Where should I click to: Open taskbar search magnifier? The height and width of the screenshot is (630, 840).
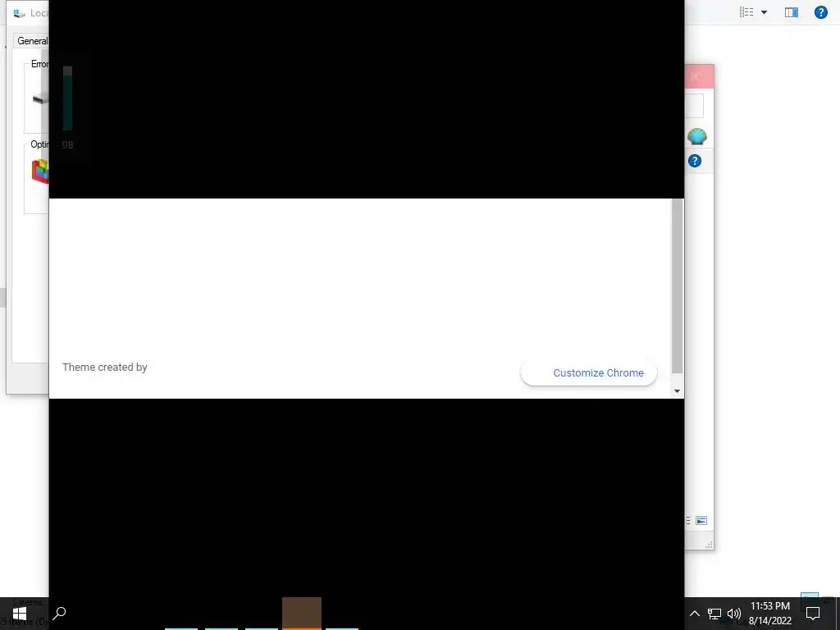[x=59, y=614]
